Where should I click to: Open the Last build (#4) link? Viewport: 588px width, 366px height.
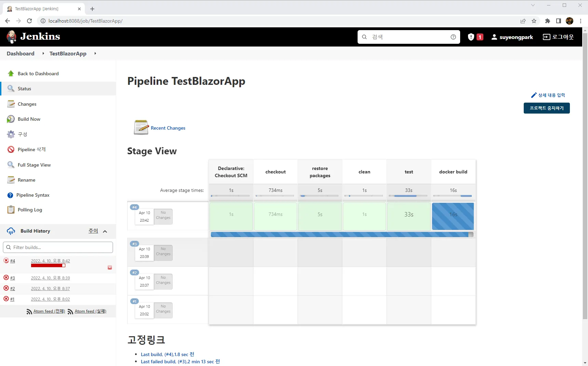[168, 354]
